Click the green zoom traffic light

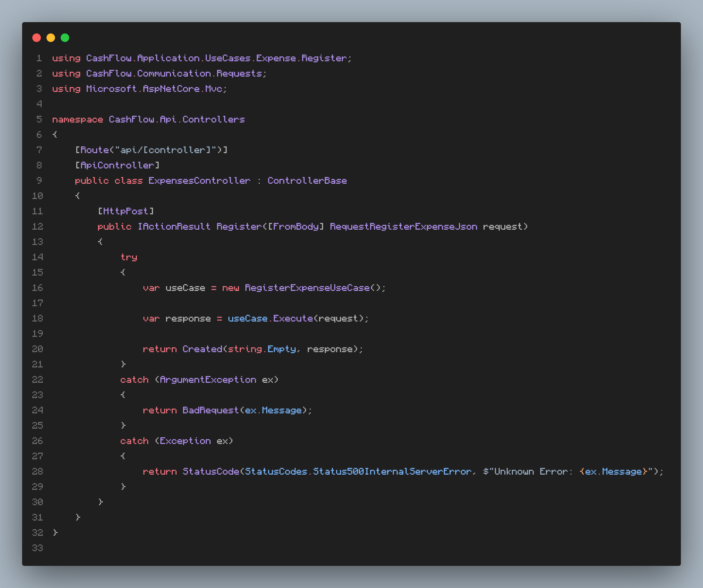coord(65,37)
